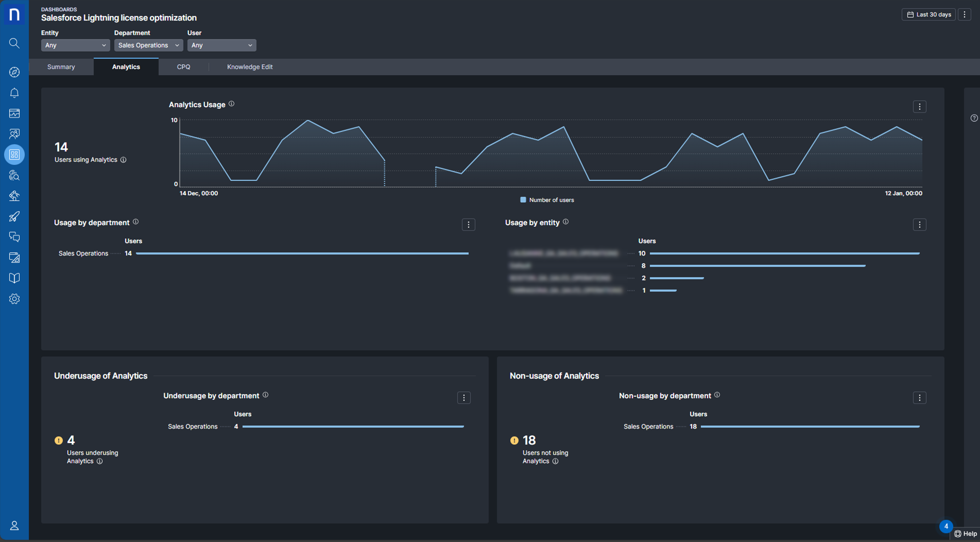Viewport: 980px width, 542px height.
Task: Click the DASHBOARDS breadcrumb link
Action: pyautogui.click(x=59, y=9)
